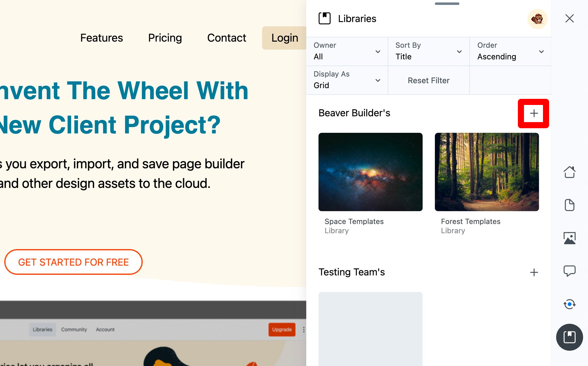Switch Display As from Grid
588x366 pixels.
tap(347, 80)
